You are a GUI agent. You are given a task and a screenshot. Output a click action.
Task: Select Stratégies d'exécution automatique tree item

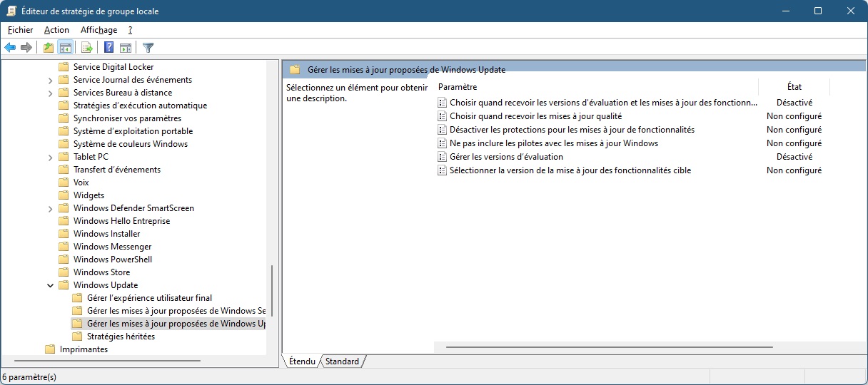(x=140, y=106)
